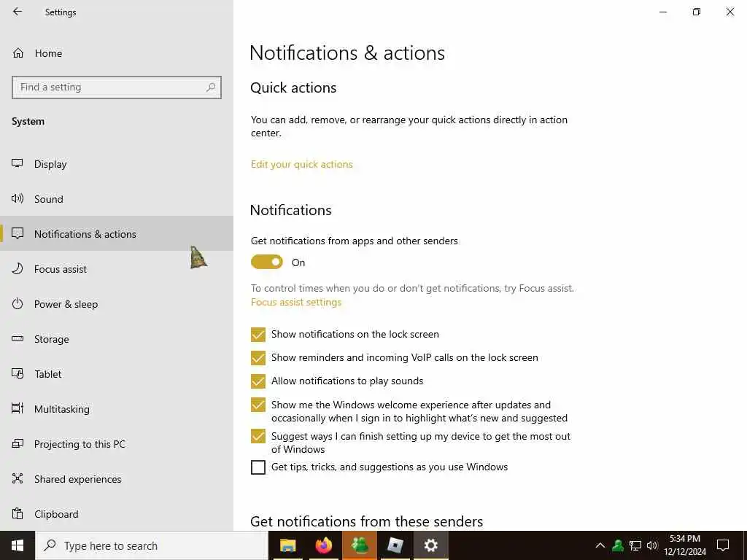Click the Sound speaker icon in sidebar
This screenshot has height=560, width=747.
point(18,198)
